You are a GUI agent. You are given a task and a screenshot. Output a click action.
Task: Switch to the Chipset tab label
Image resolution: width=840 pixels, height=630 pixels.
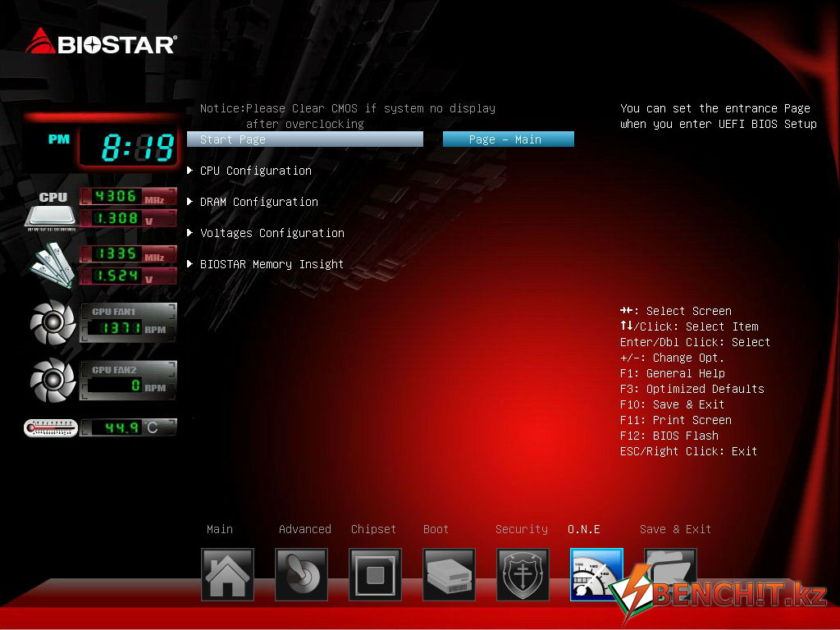[x=373, y=529]
